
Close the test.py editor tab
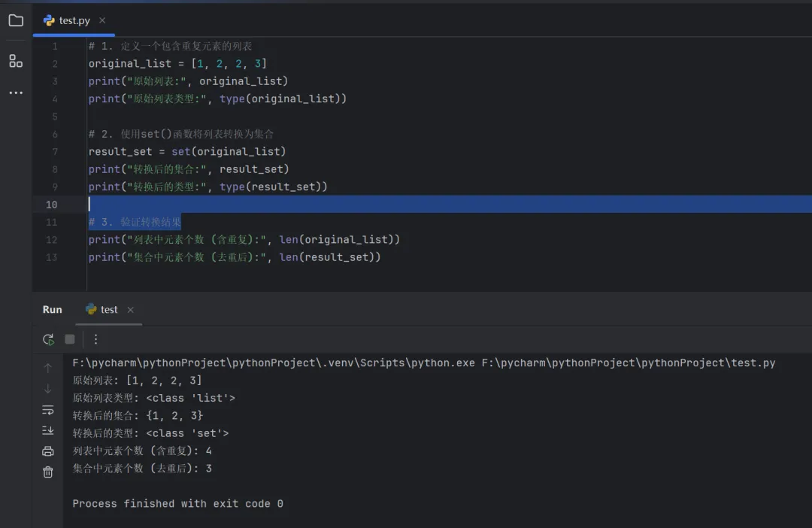[x=102, y=20]
